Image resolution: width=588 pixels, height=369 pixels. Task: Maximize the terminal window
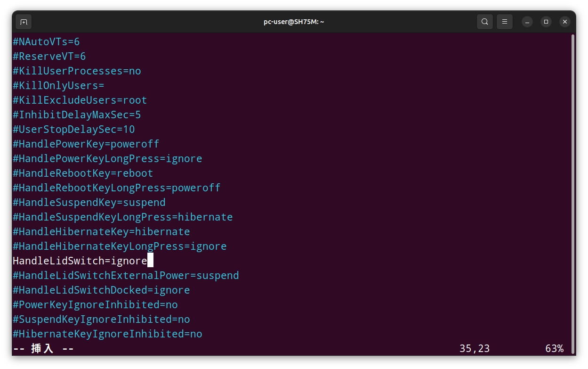point(546,22)
